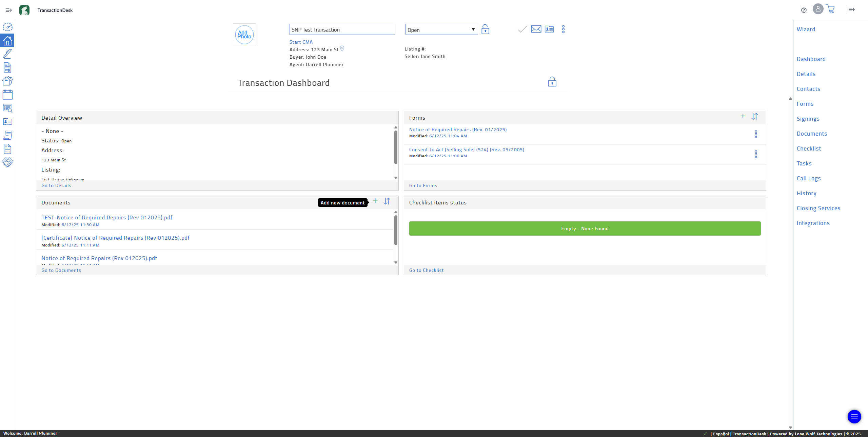The width and height of the screenshot is (868, 437).
Task: Click the home icon in left sidebar
Action: pos(7,41)
